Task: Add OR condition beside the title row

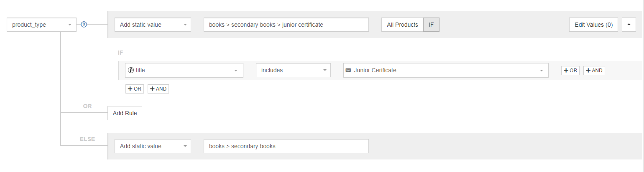Action: [x=570, y=71]
